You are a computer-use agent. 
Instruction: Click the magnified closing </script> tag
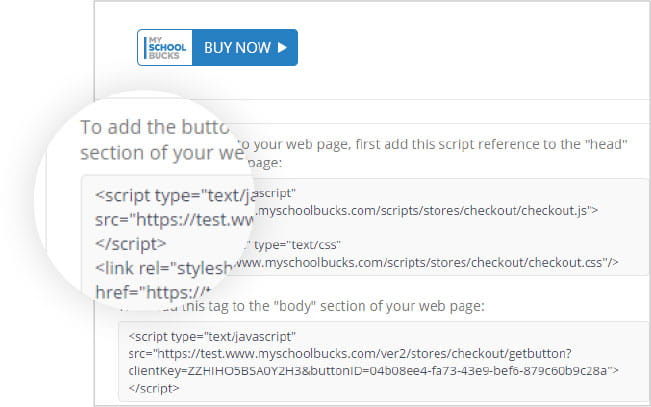pos(131,244)
